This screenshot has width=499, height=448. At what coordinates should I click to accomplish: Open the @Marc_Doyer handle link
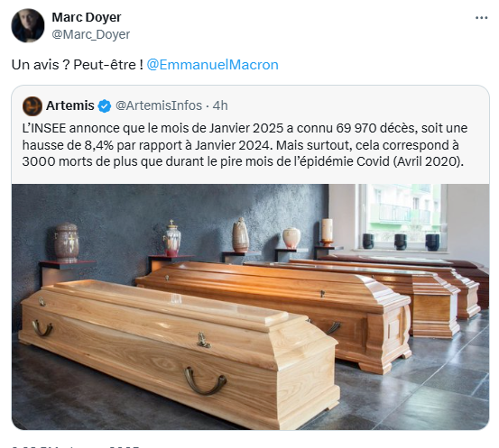pyautogui.click(x=91, y=34)
